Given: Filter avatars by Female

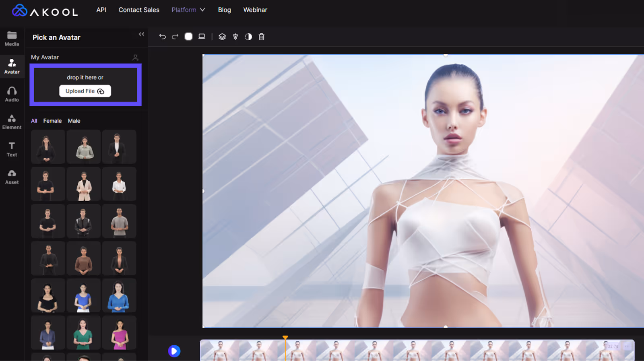Looking at the screenshot, I should tap(52, 121).
